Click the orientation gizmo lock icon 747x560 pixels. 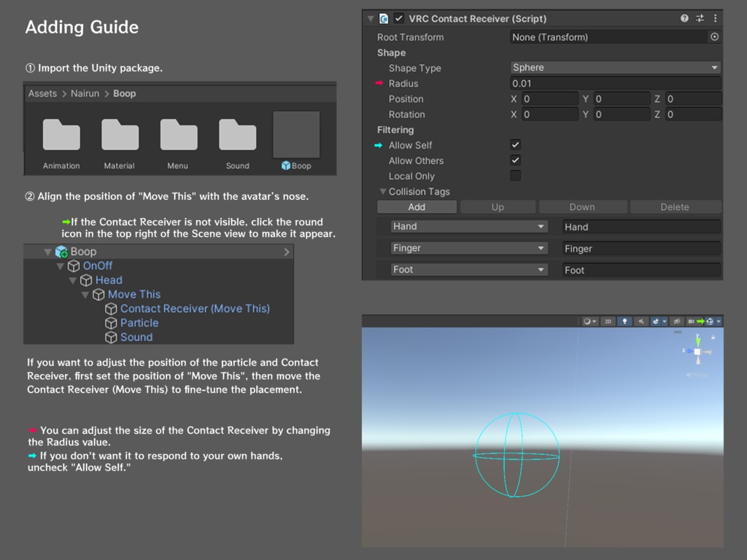[x=713, y=337]
